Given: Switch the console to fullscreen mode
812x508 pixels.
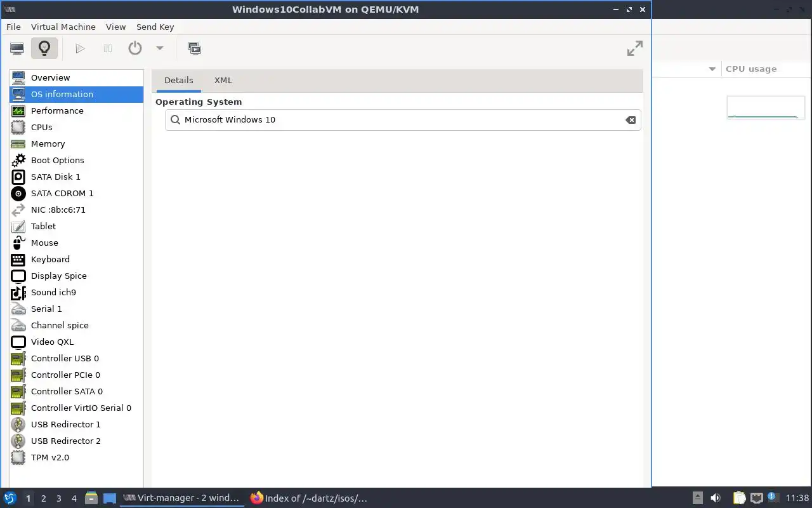Looking at the screenshot, I should pos(634,48).
